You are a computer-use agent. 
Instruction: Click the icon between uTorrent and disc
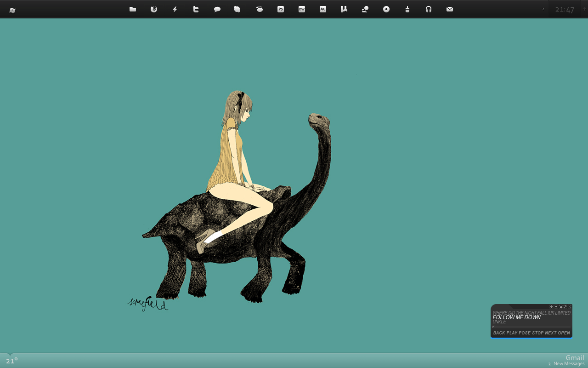365,9
